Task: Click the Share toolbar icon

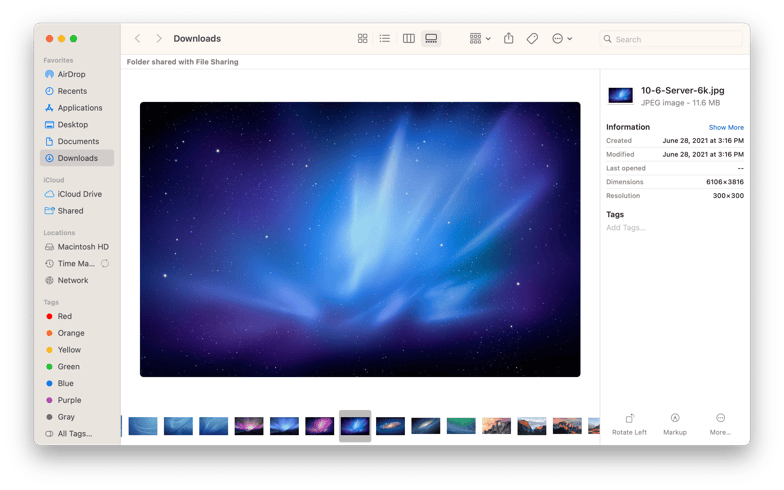Action: (x=508, y=38)
